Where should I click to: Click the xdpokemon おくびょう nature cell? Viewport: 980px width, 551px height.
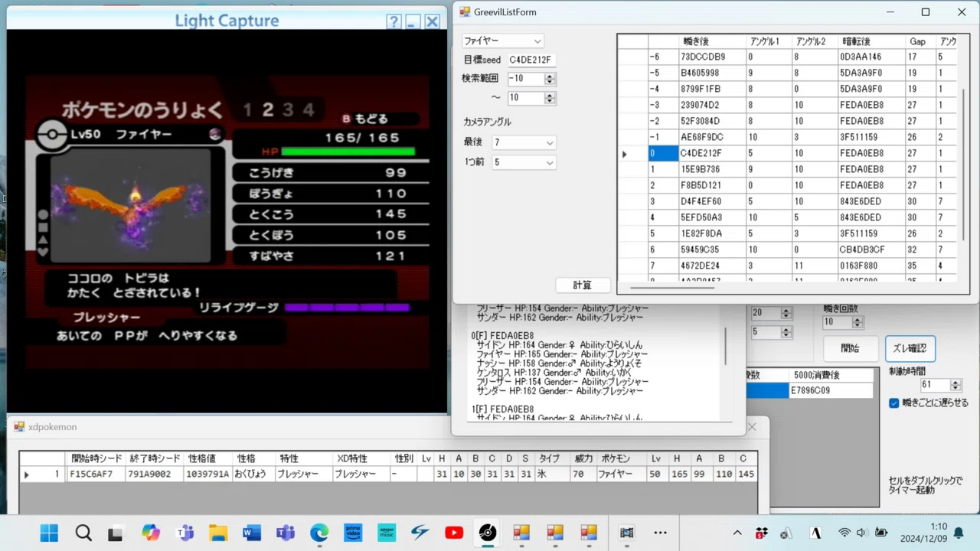pyautogui.click(x=253, y=474)
